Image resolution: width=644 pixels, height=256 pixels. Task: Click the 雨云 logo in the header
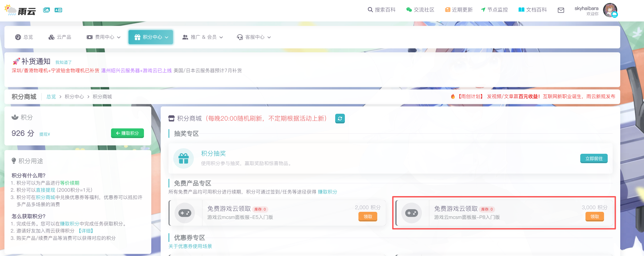click(x=20, y=10)
